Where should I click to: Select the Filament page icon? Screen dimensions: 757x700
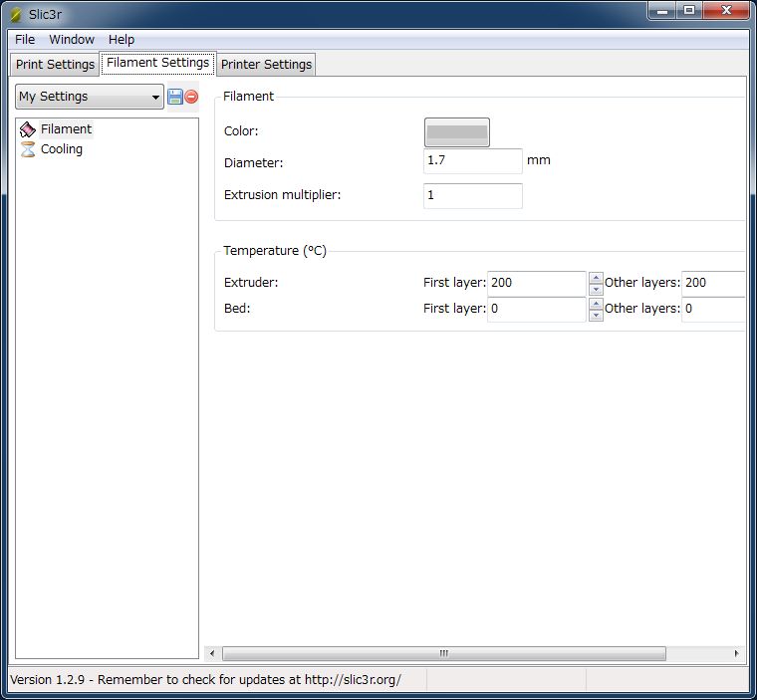(28, 129)
